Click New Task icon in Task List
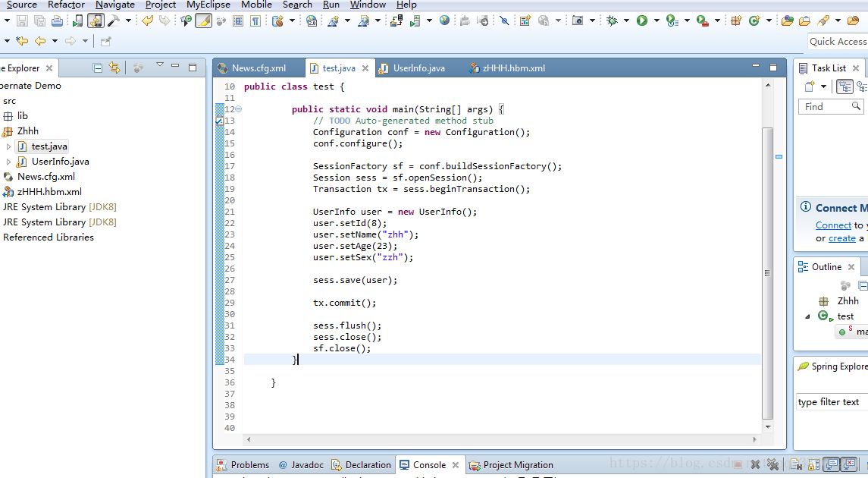 point(810,86)
